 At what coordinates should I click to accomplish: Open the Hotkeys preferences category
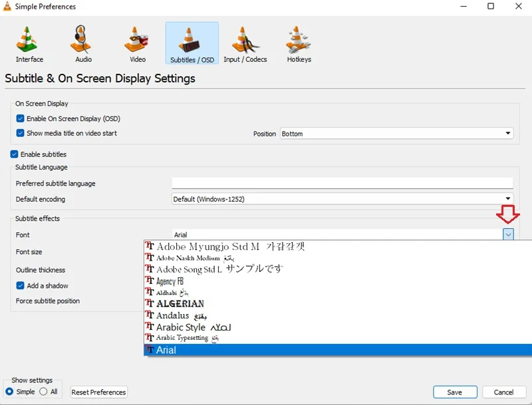pyautogui.click(x=299, y=44)
